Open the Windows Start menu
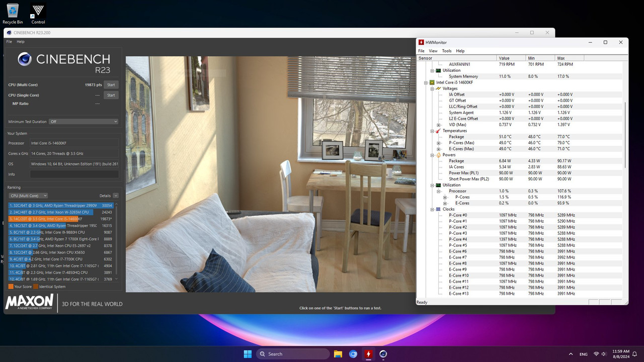 click(248, 354)
